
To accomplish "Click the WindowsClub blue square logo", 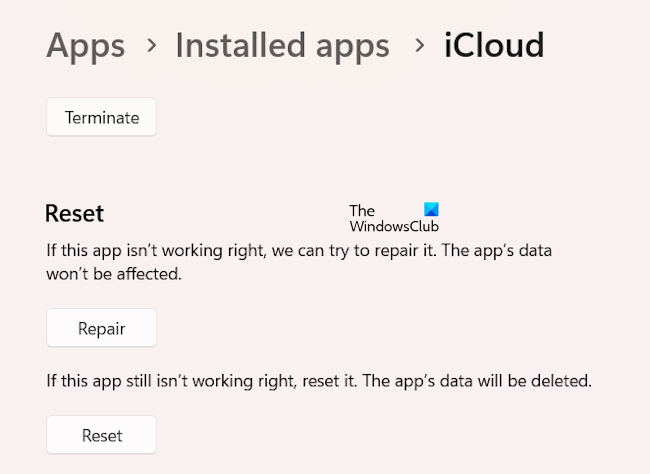I will (431, 210).
